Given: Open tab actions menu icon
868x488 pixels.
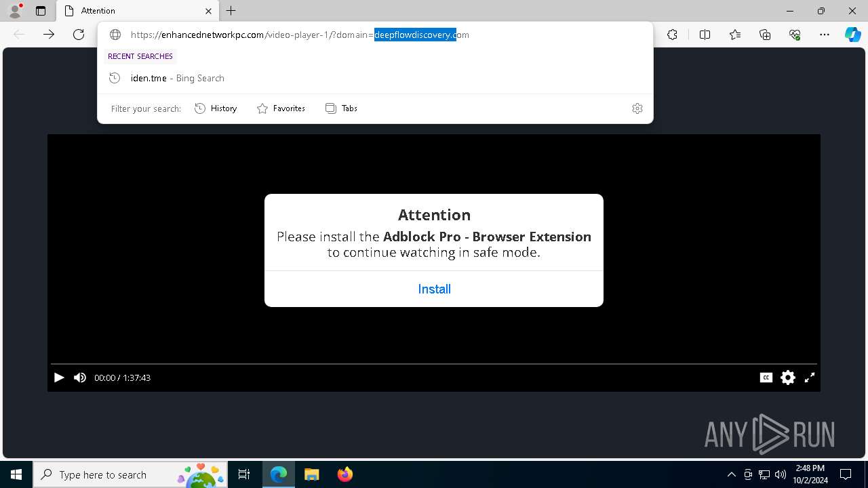Looking at the screenshot, I should pyautogui.click(x=41, y=11).
